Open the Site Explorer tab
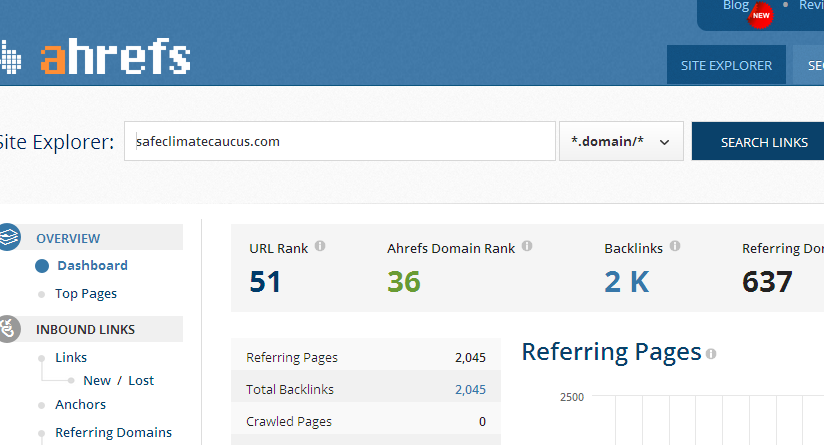This screenshot has width=824, height=445. pyautogui.click(x=726, y=65)
